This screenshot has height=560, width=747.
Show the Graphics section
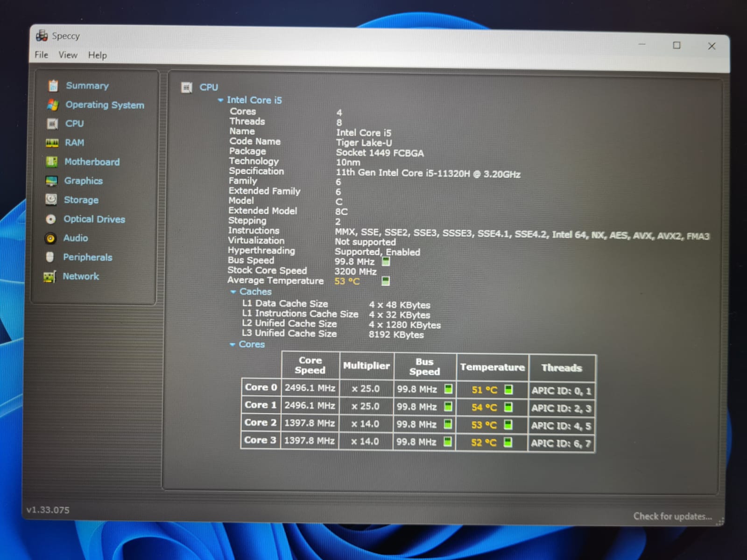click(x=84, y=181)
